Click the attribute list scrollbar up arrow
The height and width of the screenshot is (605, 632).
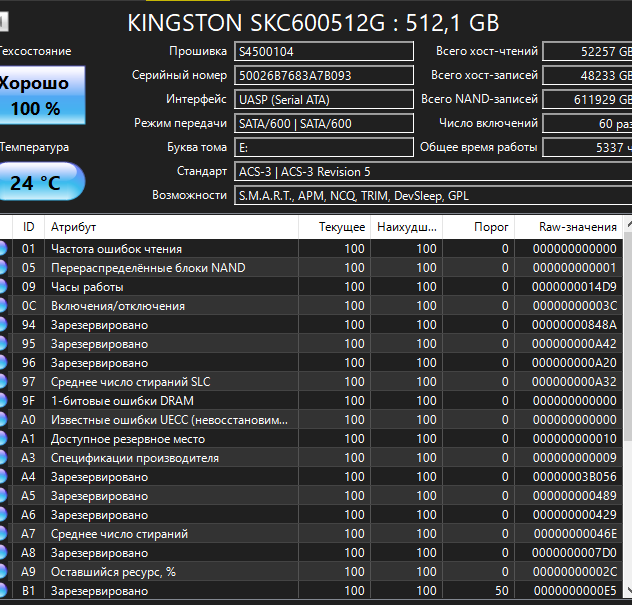pyautogui.click(x=628, y=224)
